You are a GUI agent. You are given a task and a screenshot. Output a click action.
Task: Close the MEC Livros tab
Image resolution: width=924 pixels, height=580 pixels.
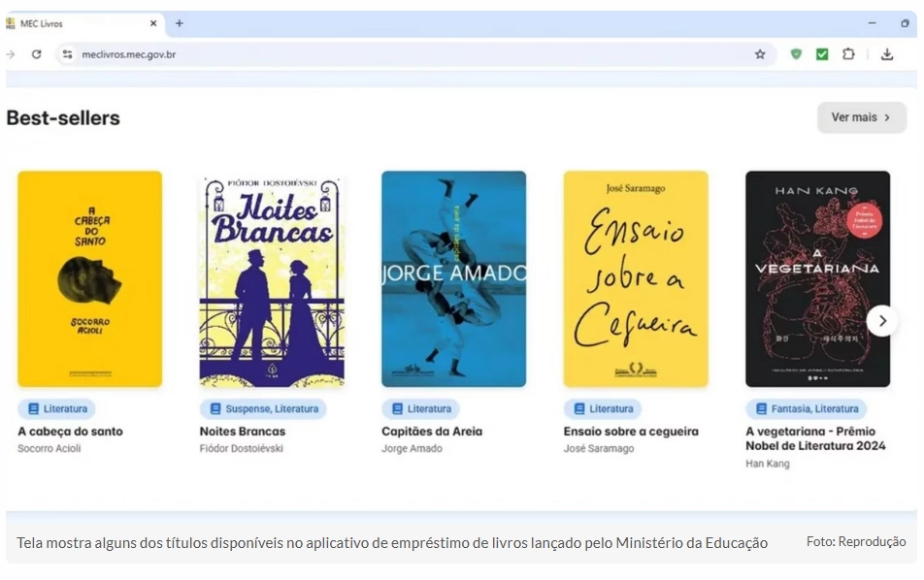click(153, 23)
